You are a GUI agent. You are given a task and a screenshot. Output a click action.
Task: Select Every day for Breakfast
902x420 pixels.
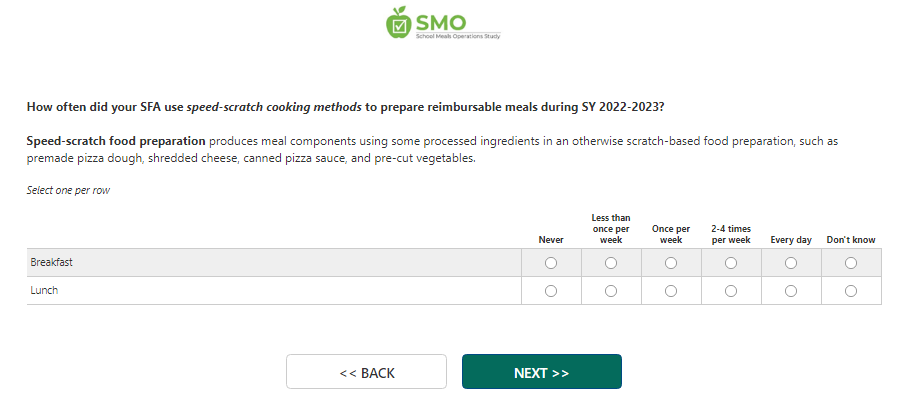click(791, 263)
